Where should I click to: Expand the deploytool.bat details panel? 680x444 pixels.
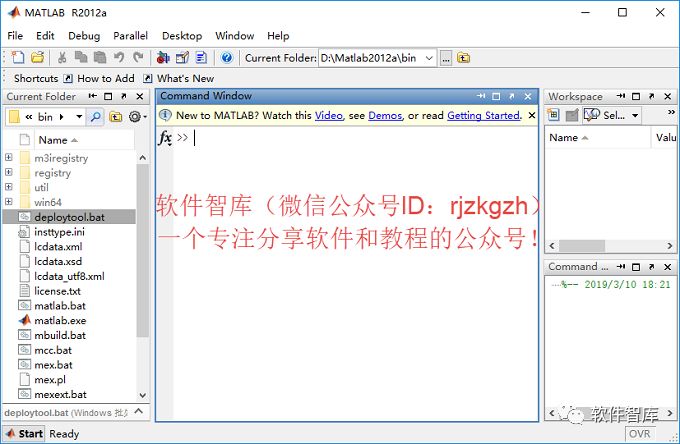139,411
